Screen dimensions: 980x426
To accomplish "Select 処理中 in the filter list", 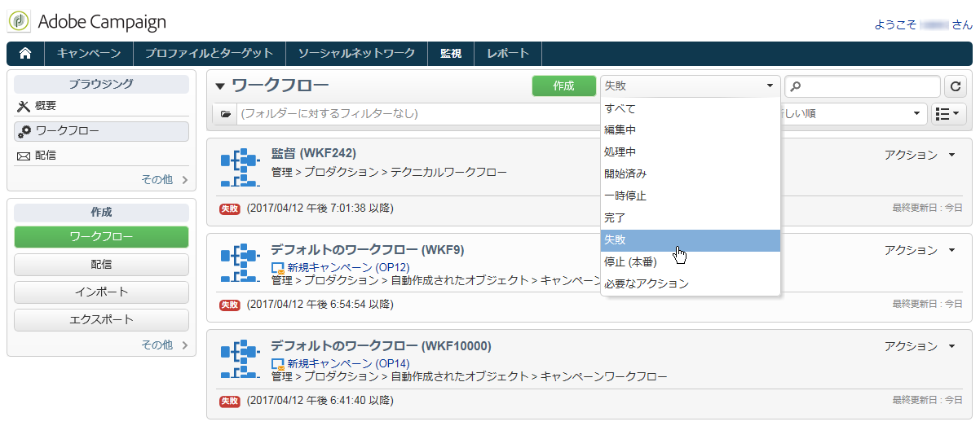I will tap(691, 152).
